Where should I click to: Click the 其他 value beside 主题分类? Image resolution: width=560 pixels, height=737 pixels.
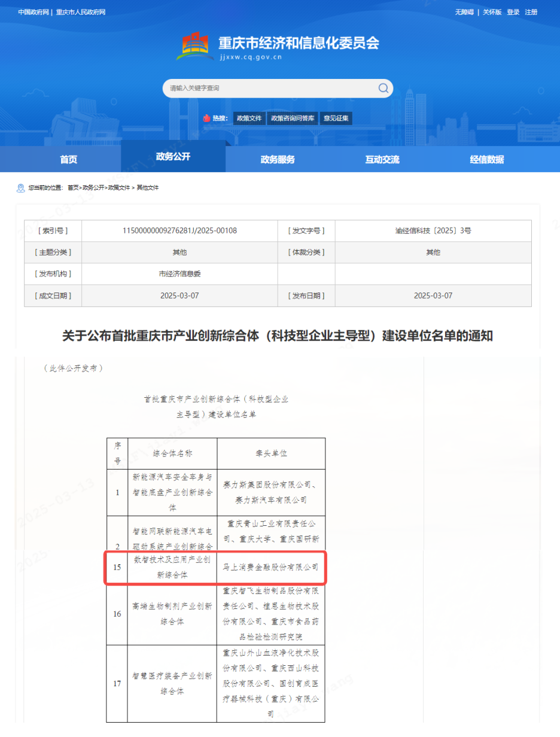coord(180,252)
